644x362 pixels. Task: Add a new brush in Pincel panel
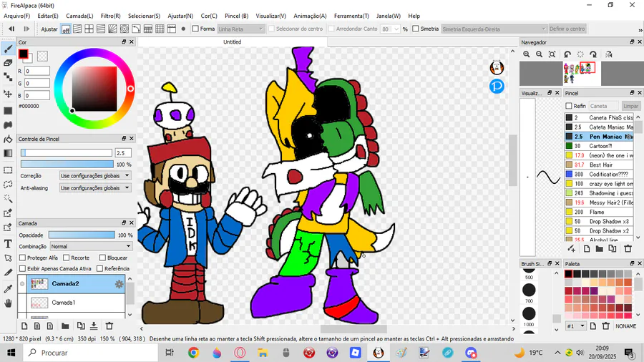587,249
